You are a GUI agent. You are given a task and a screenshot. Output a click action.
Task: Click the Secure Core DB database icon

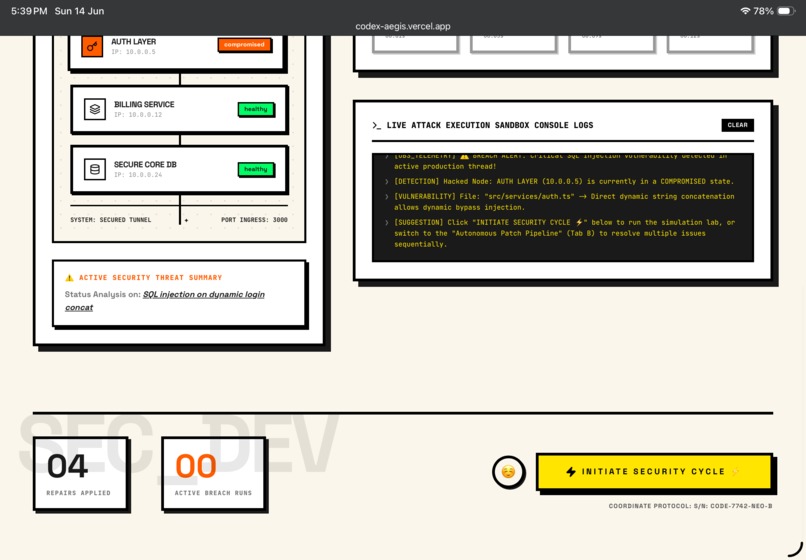point(95,169)
